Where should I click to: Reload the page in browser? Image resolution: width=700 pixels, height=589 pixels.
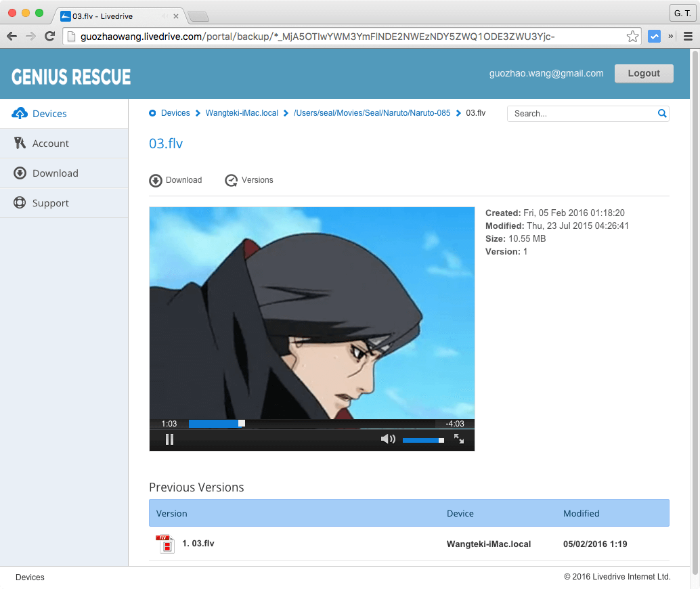click(x=49, y=37)
